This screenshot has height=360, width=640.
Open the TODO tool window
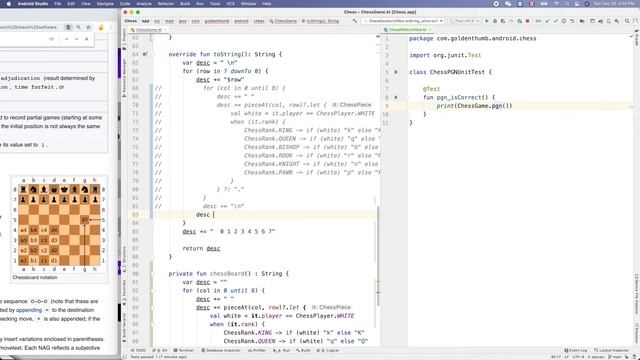(x=138, y=351)
